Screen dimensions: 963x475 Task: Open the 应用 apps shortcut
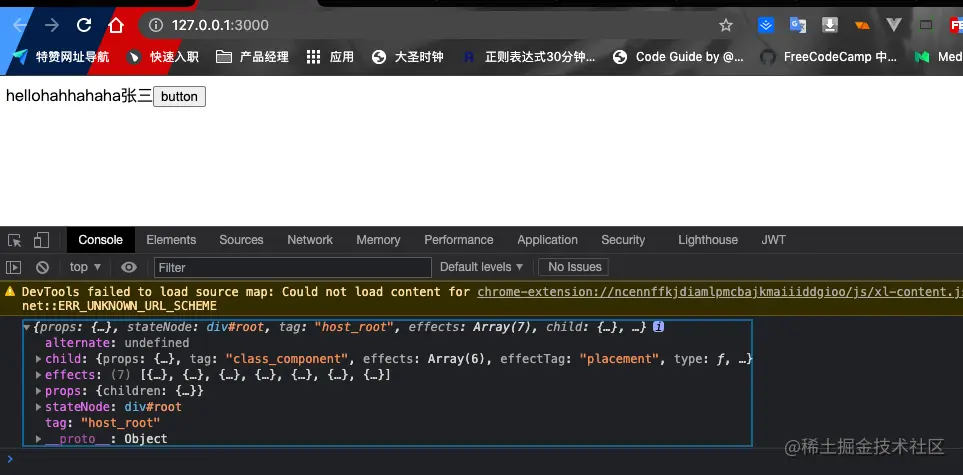pos(330,57)
